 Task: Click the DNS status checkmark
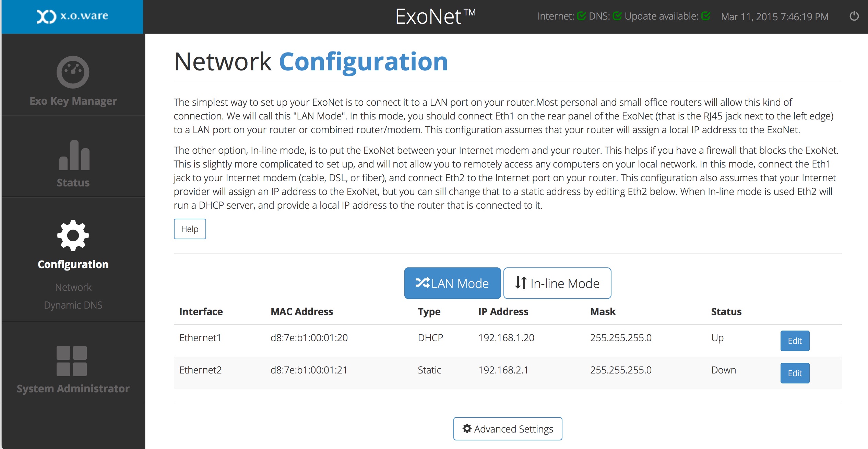click(x=617, y=15)
